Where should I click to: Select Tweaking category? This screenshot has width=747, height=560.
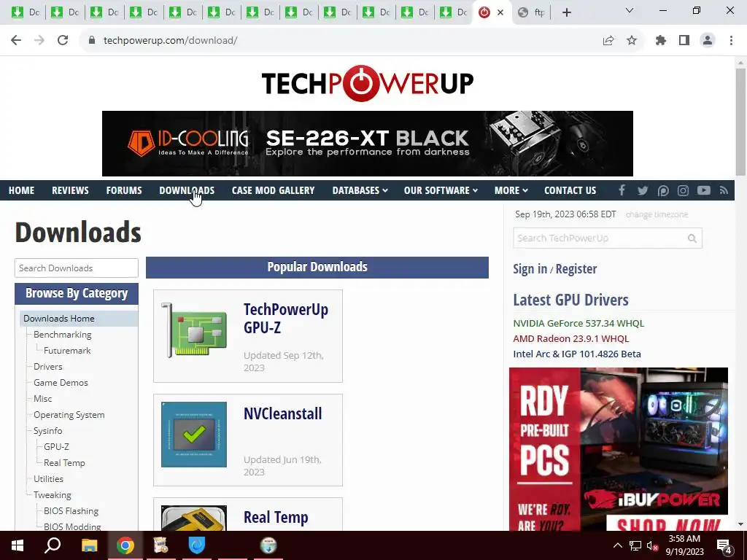[53, 495]
